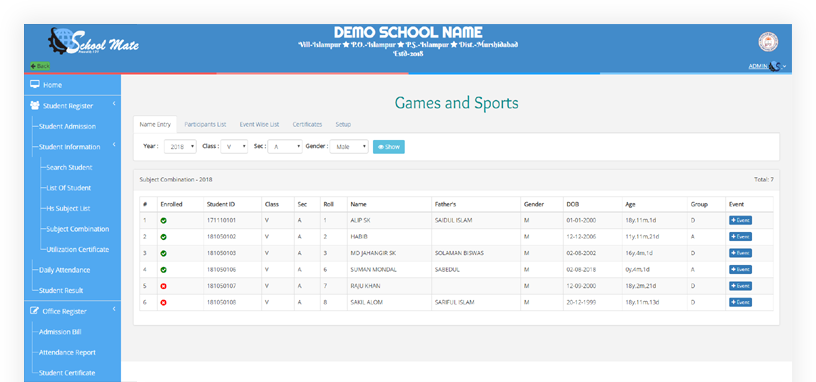The image size is (816, 382).
Task: Click the red not-enrolled icon for SAKIL ALOM
Action: pos(163,302)
